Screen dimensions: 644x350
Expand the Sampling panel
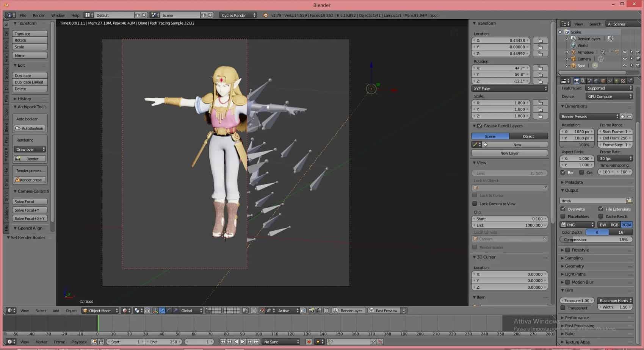573,258
